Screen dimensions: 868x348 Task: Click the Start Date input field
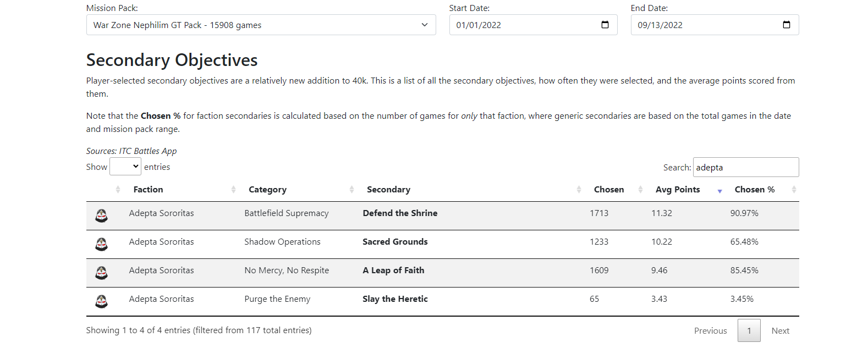click(523, 25)
